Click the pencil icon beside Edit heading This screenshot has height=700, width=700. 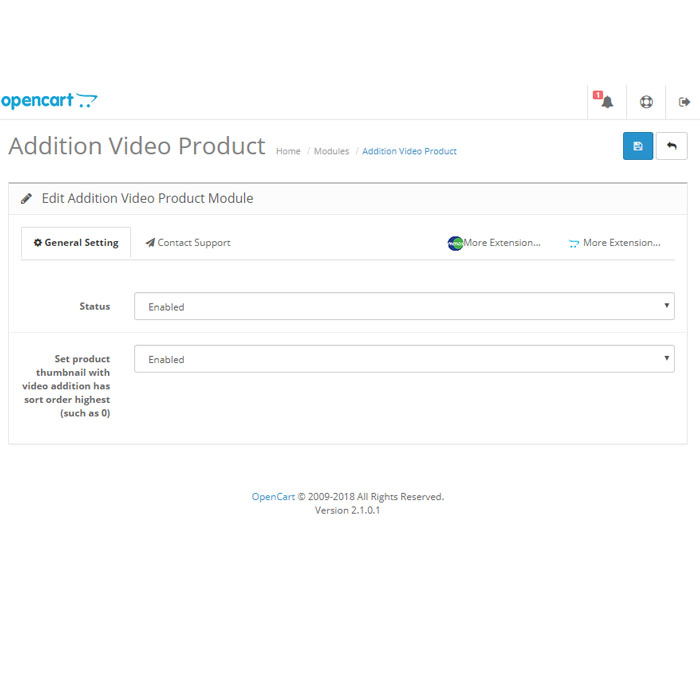tap(27, 198)
